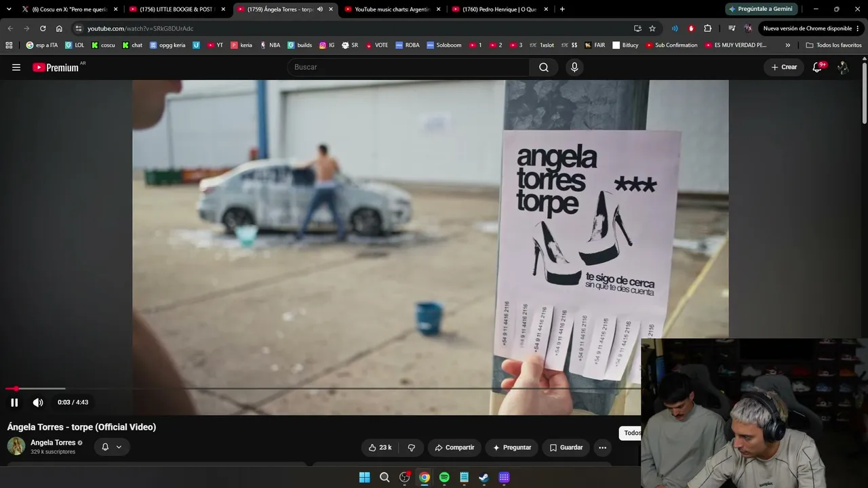868x488 pixels.
Task: Open the Windows Start menu
Action: point(364,477)
